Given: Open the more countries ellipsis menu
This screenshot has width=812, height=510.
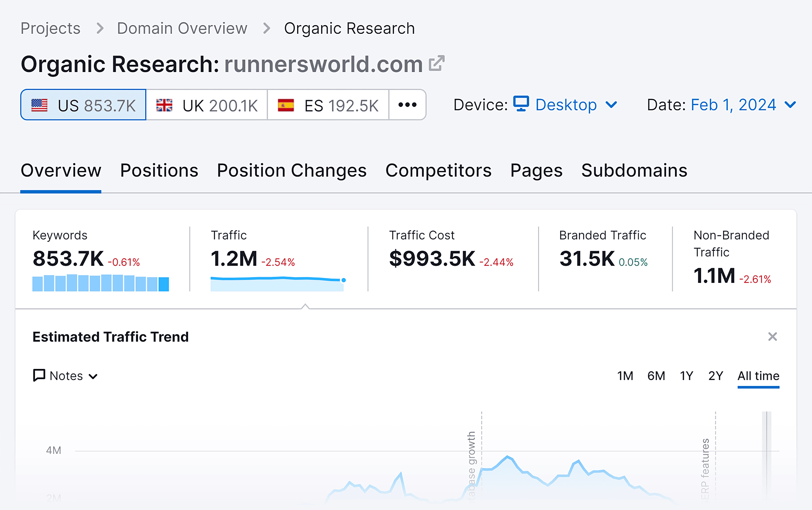Looking at the screenshot, I should click(x=407, y=105).
